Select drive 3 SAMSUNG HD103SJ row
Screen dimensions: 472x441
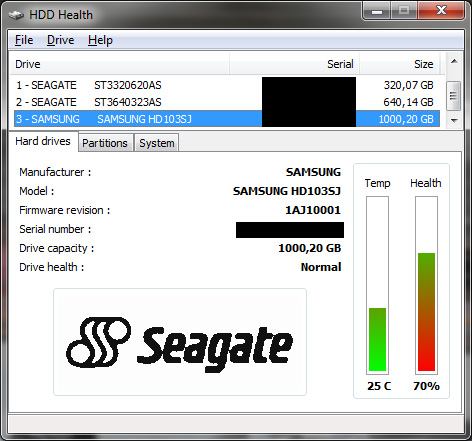coord(227,119)
